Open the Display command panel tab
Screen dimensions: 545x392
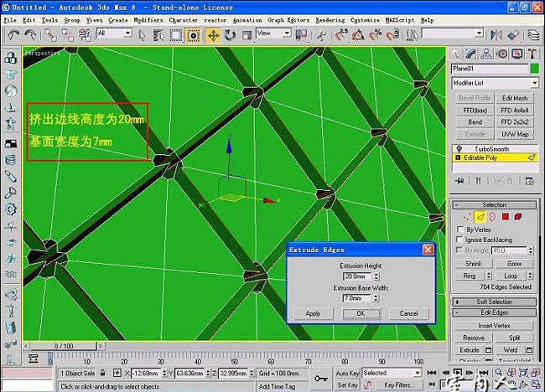coord(517,54)
